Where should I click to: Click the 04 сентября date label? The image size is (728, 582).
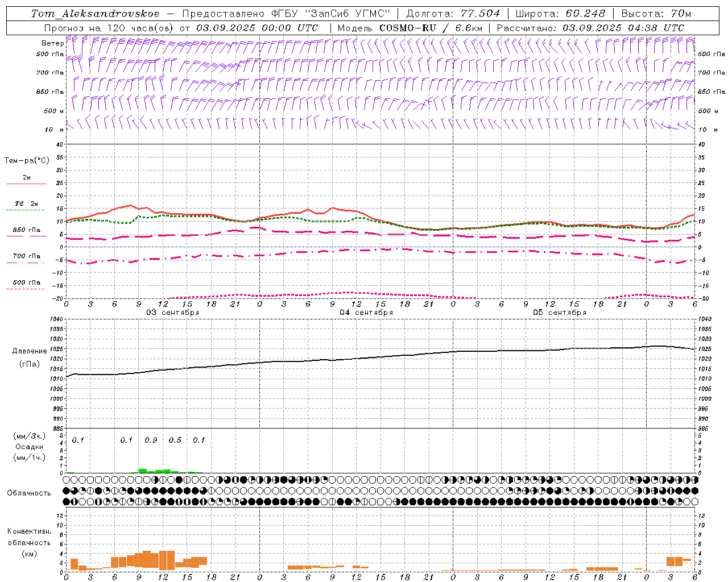pos(366,313)
